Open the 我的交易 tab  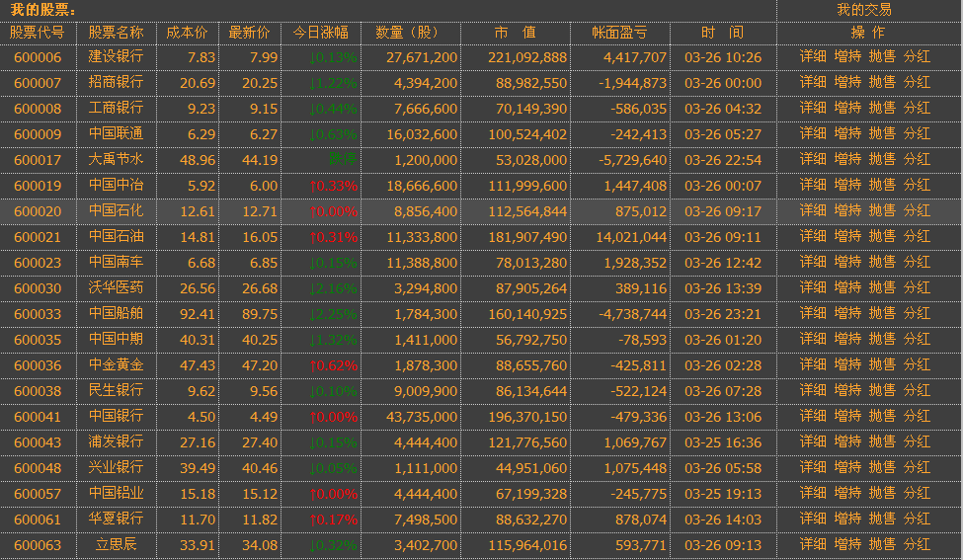863,10
